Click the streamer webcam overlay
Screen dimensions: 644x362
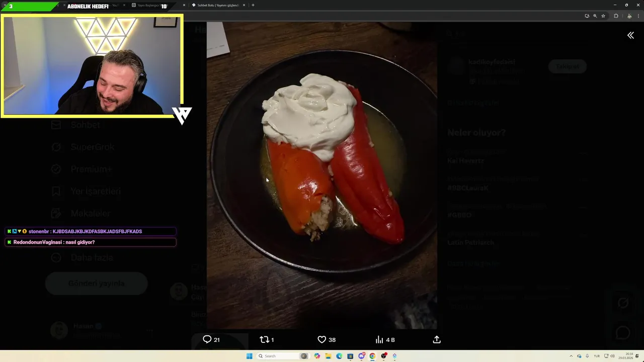pyautogui.click(x=92, y=65)
